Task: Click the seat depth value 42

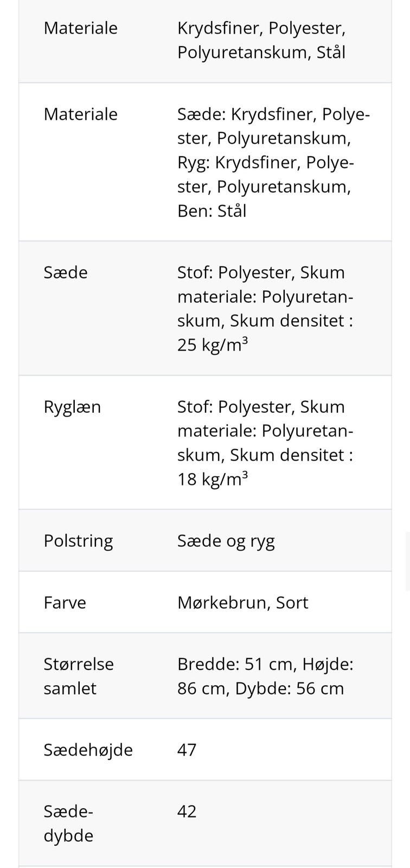Action: [187, 812]
